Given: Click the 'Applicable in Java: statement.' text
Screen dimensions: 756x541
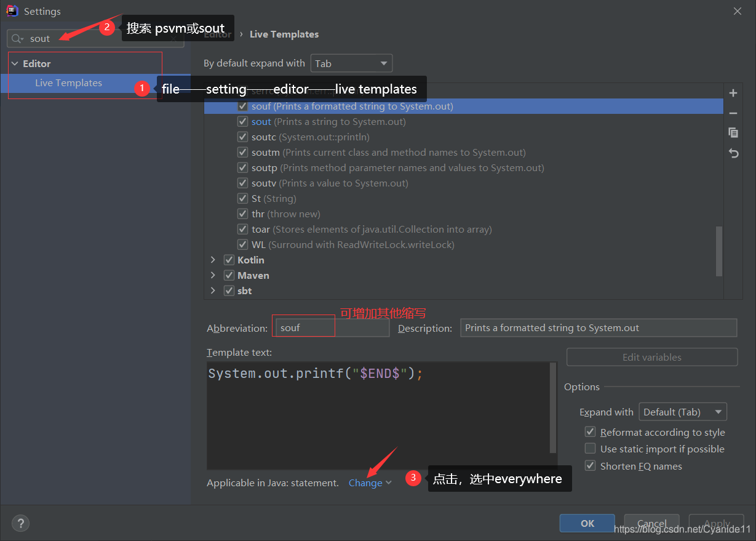Looking at the screenshot, I should 273,483.
